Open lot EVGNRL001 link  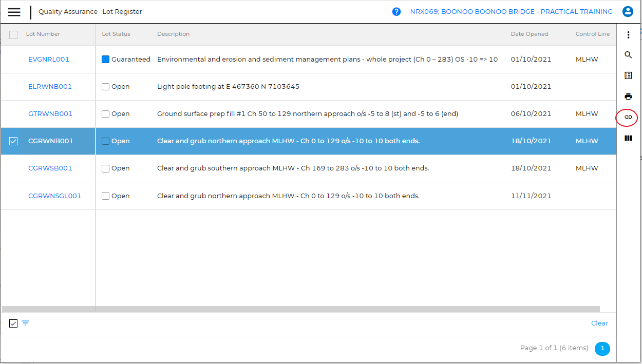tap(49, 60)
